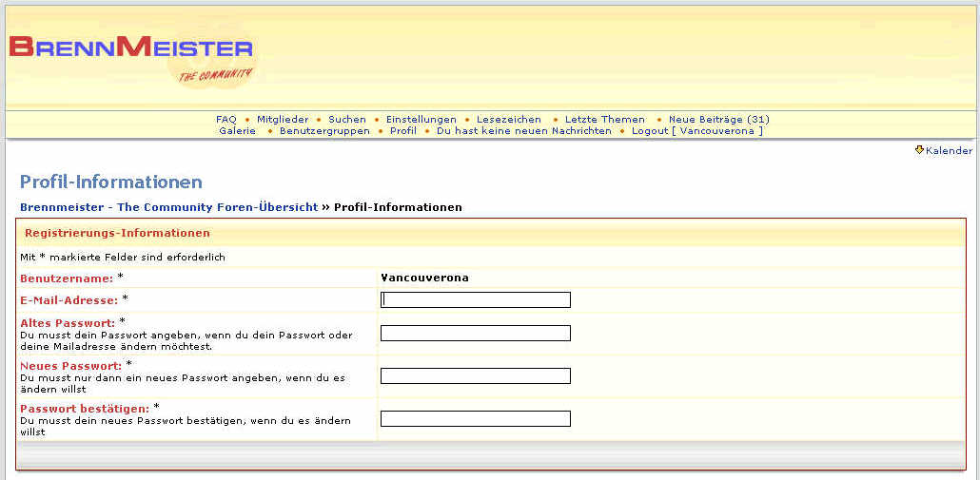Select Profil in the navigation bar

403,131
